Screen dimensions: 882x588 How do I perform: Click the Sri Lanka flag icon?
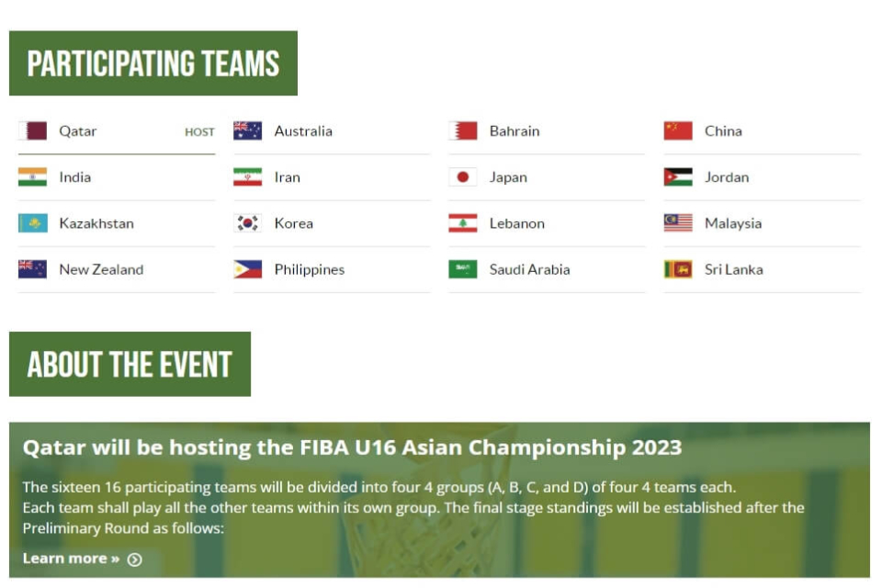tap(678, 269)
